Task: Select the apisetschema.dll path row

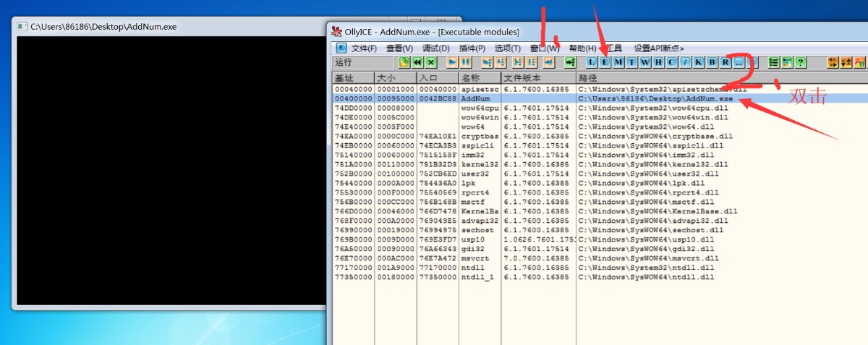Action: tap(600, 89)
